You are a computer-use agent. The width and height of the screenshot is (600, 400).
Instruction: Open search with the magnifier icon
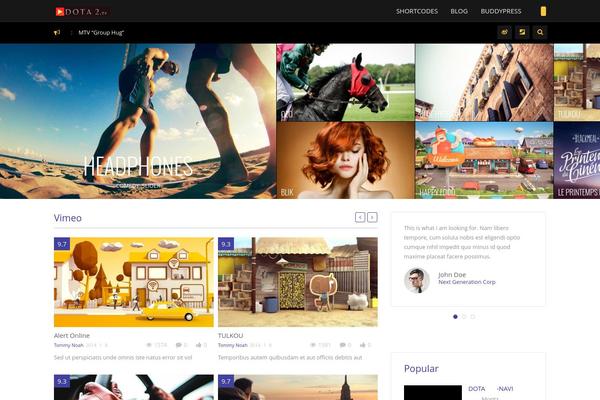coord(540,32)
